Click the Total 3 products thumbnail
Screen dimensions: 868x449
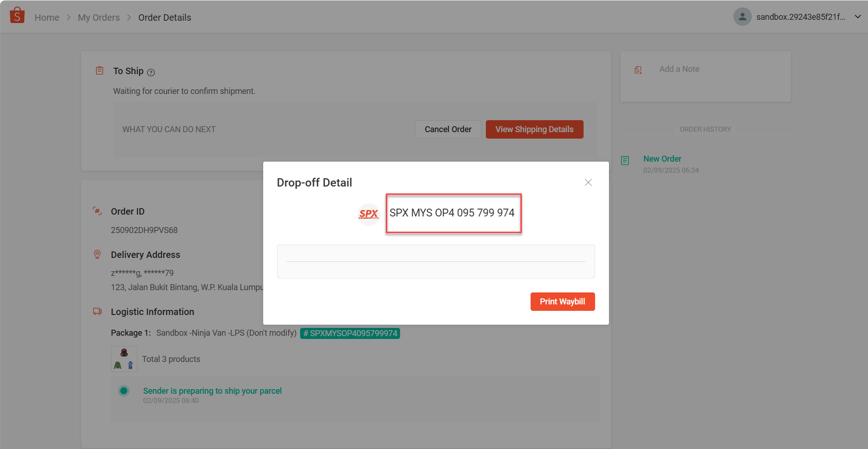click(x=124, y=359)
